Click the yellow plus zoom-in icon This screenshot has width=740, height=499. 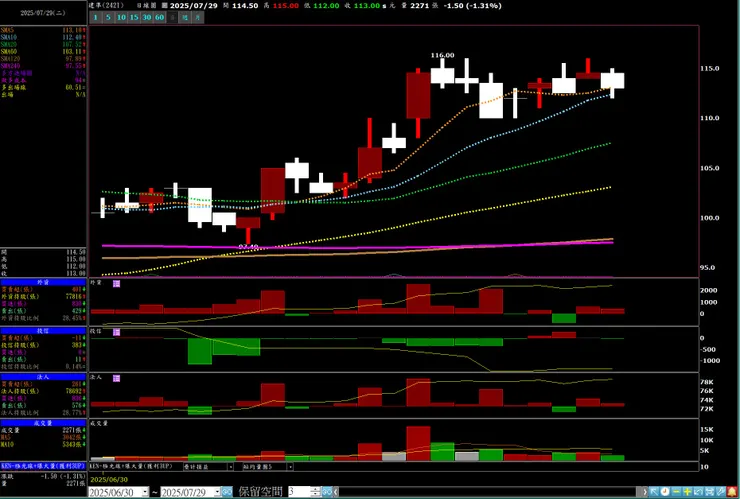click(x=687, y=491)
